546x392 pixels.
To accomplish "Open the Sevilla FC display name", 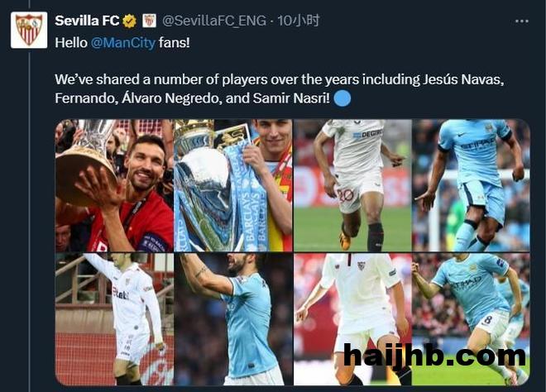I will (87, 21).
